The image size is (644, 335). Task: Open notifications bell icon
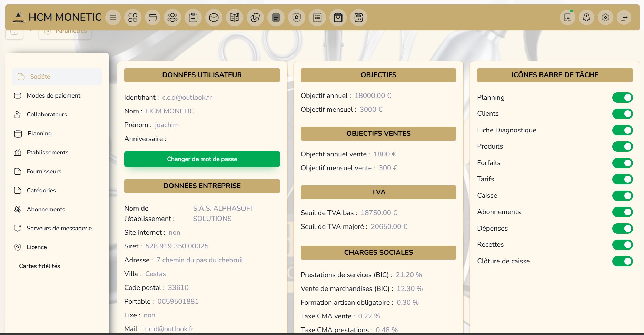pos(586,18)
